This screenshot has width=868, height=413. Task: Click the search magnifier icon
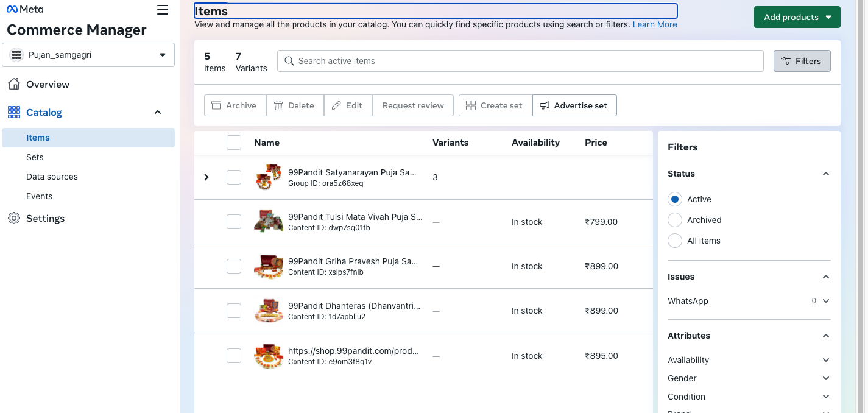click(x=289, y=61)
